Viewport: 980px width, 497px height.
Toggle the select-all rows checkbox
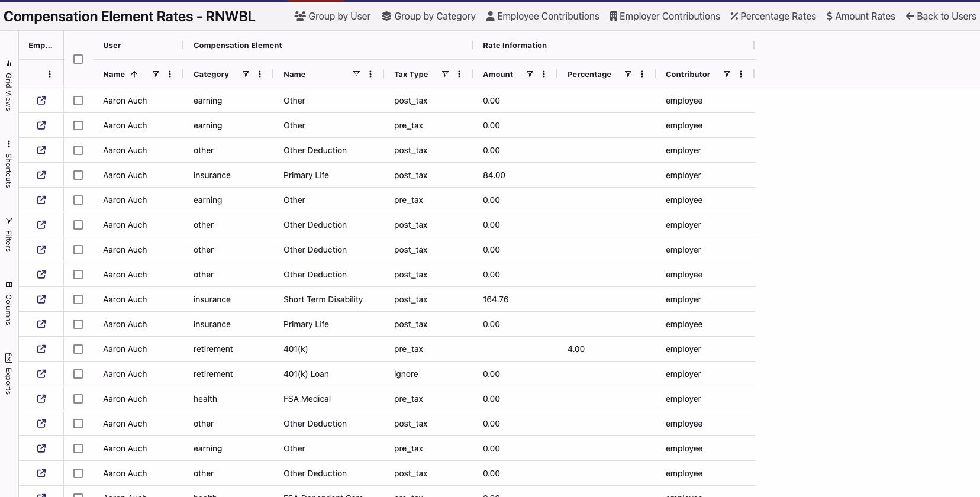tap(78, 59)
